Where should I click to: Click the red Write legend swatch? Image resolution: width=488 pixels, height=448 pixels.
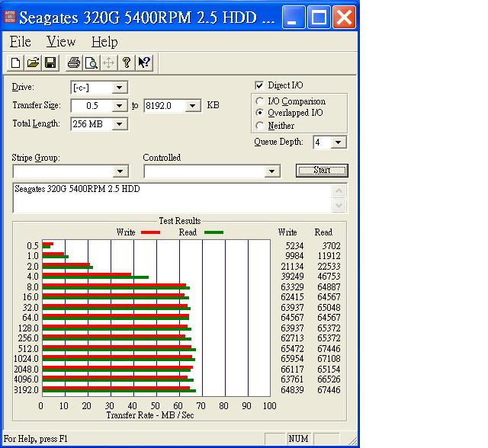(x=151, y=232)
